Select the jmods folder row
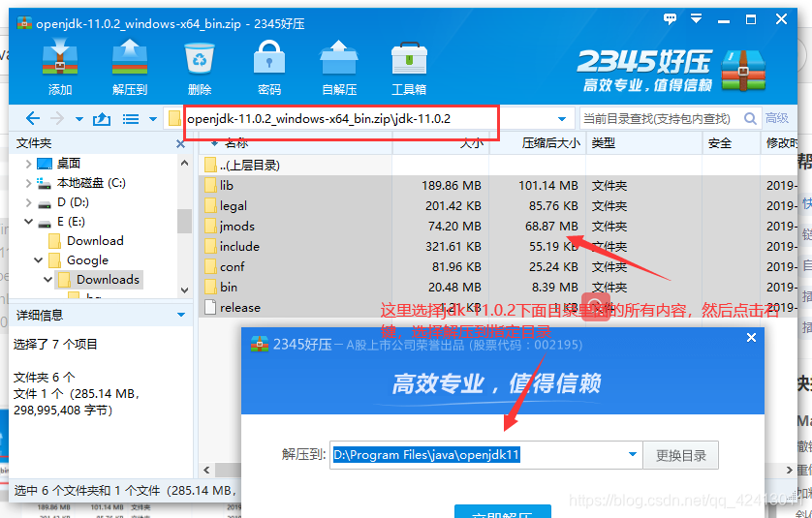 (497, 227)
